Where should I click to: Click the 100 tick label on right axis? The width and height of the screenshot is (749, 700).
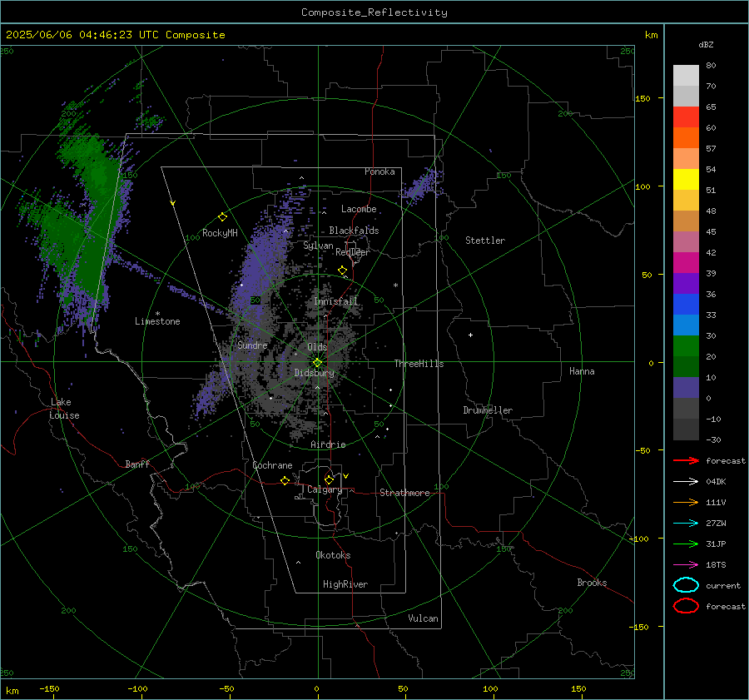pos(643,186)
